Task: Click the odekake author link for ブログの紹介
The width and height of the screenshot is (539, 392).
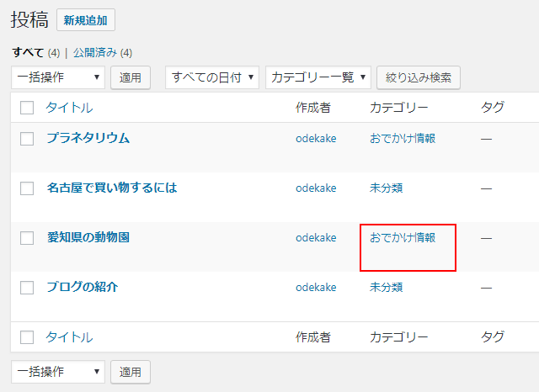Action: point(316,287)
